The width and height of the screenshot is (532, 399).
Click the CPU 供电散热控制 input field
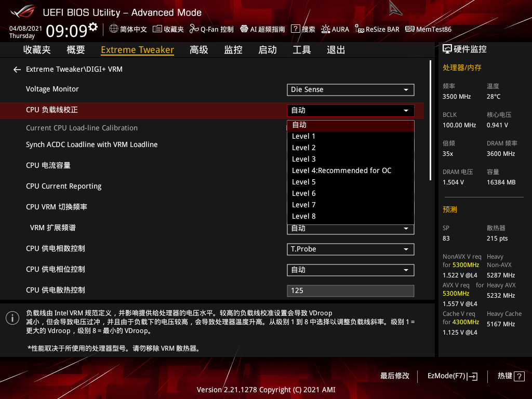350,290
